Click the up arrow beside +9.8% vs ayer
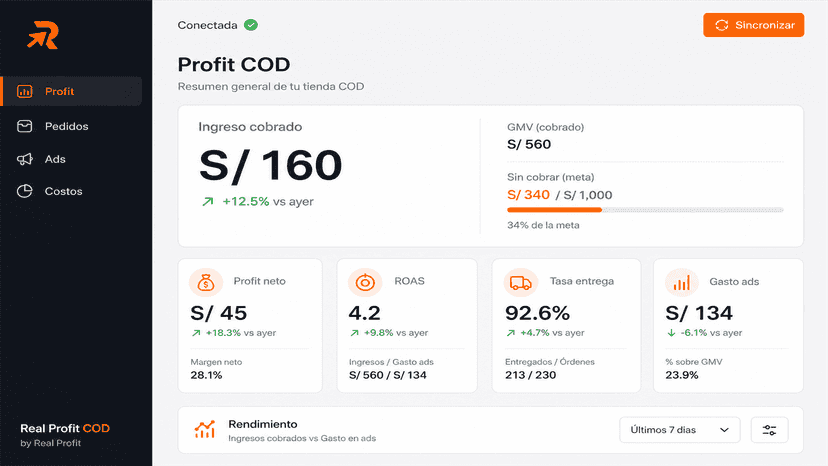This screenshot has width=828, height=466. click(x=354, y=333)
